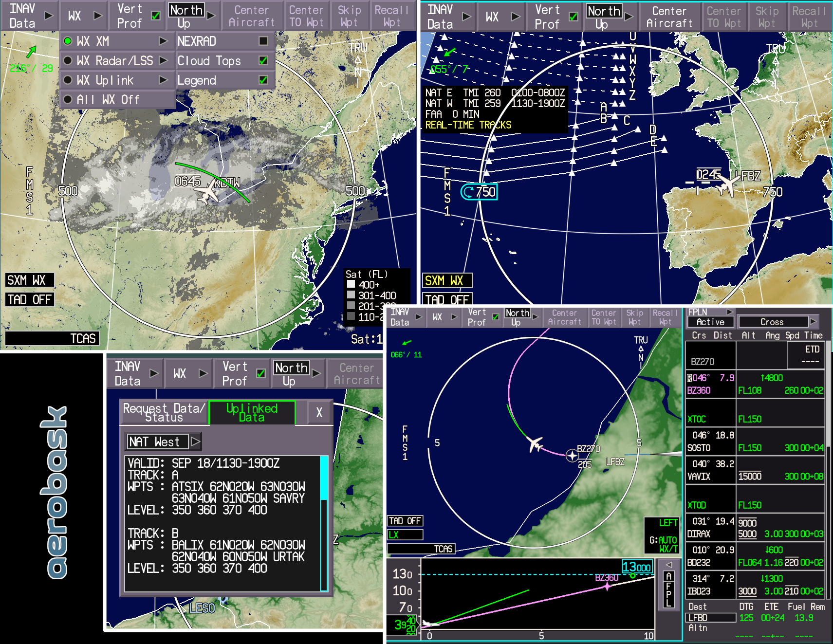Uncheck the Legend checkbox
Viewport: 833px width, 644px height.
point(263,80)
